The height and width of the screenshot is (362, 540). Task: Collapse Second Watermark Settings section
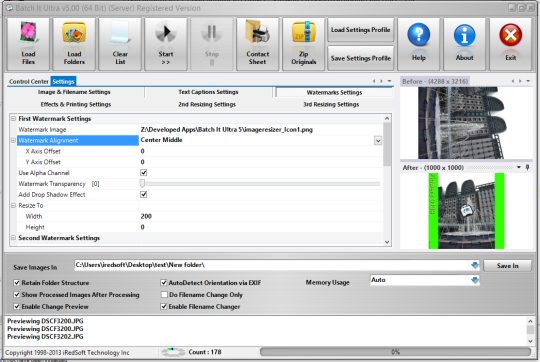click(x=13, y=238)
